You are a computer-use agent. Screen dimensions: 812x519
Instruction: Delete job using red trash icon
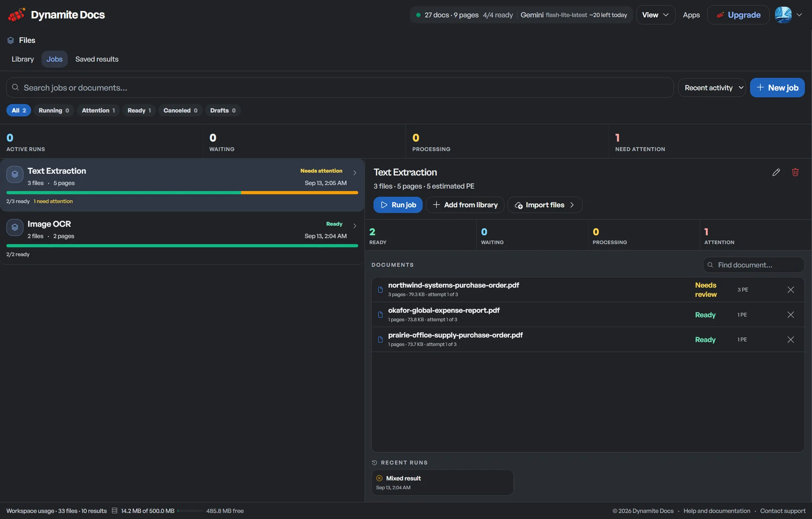tap(795, 172)
